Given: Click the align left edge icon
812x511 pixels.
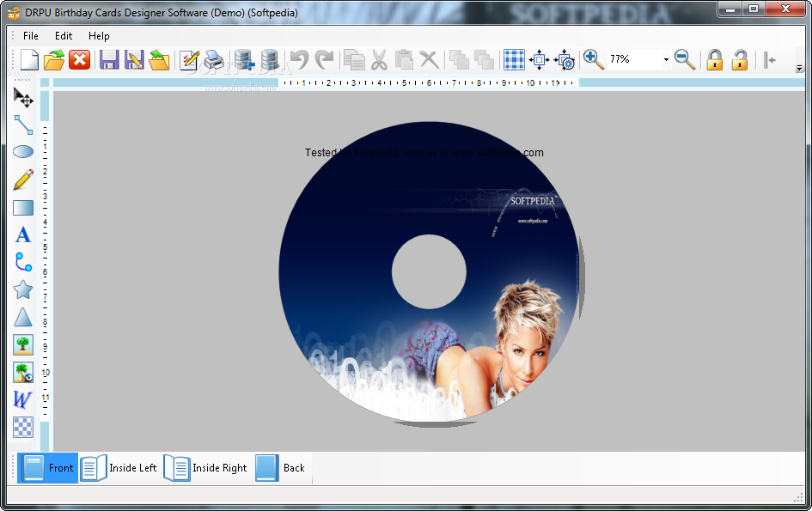Looking at the screenshot, I should click(x=770, y=59).
